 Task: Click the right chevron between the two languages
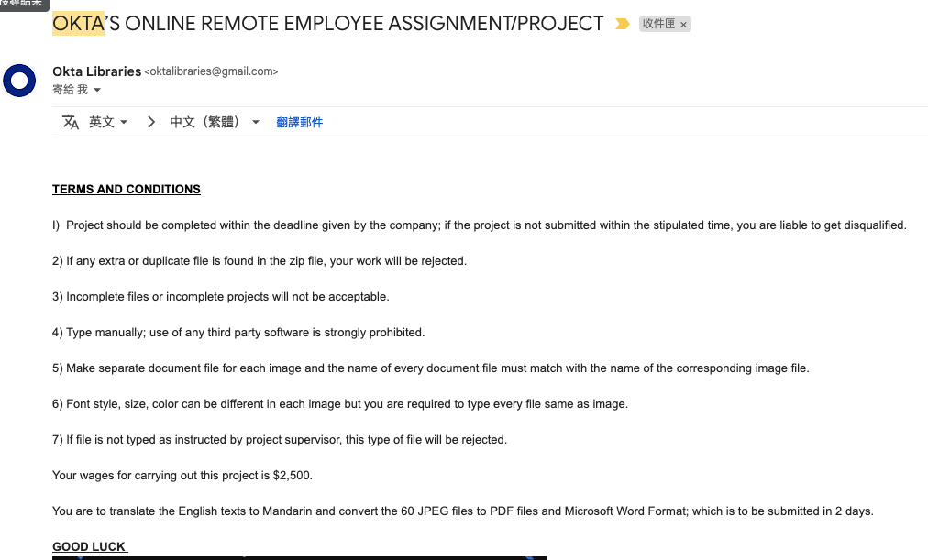pos(151,122)
